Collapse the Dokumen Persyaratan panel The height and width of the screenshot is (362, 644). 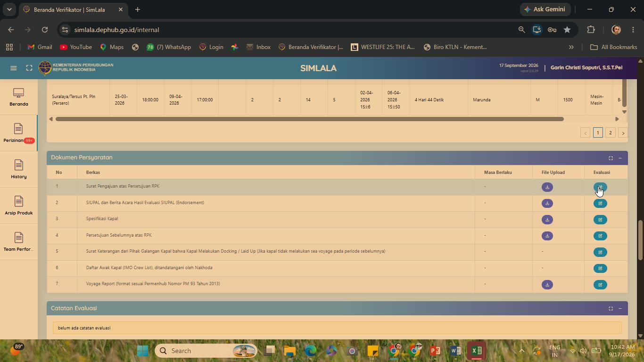click(x=620, y=158)
